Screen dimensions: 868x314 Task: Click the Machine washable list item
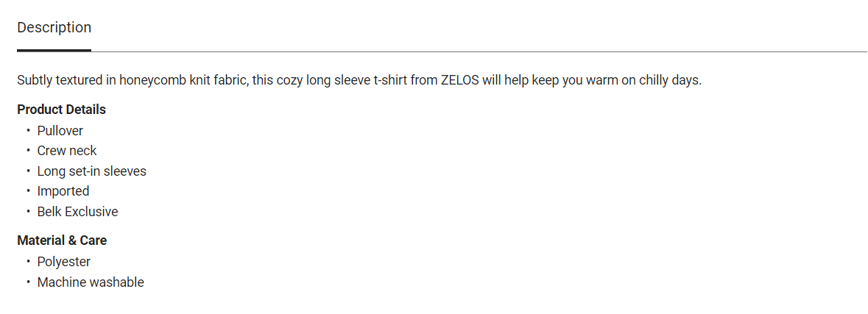91,282
